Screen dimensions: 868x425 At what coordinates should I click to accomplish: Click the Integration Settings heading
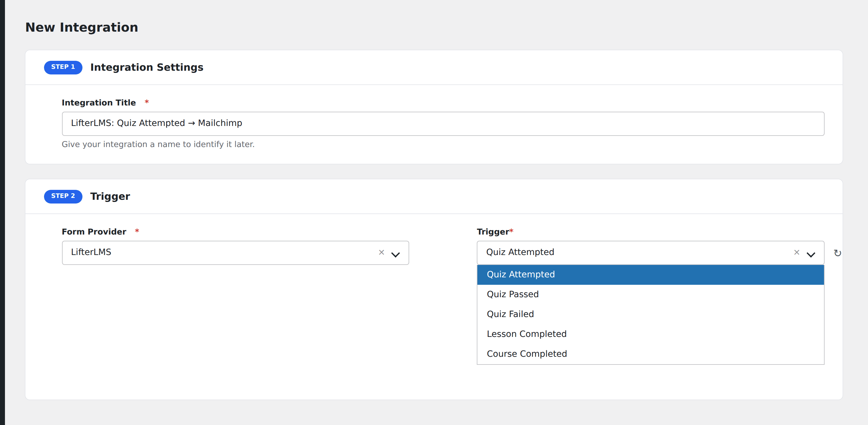(147, 67)
